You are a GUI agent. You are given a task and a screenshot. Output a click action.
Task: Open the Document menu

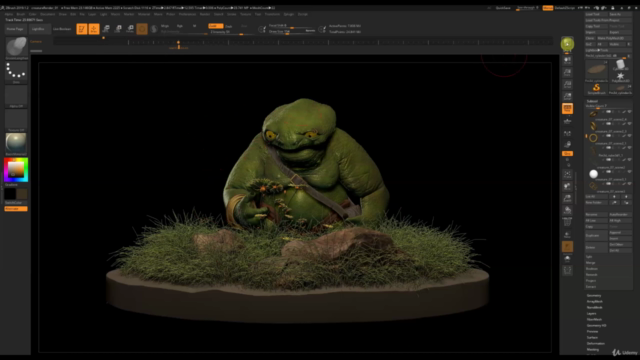tap(47, 14)
